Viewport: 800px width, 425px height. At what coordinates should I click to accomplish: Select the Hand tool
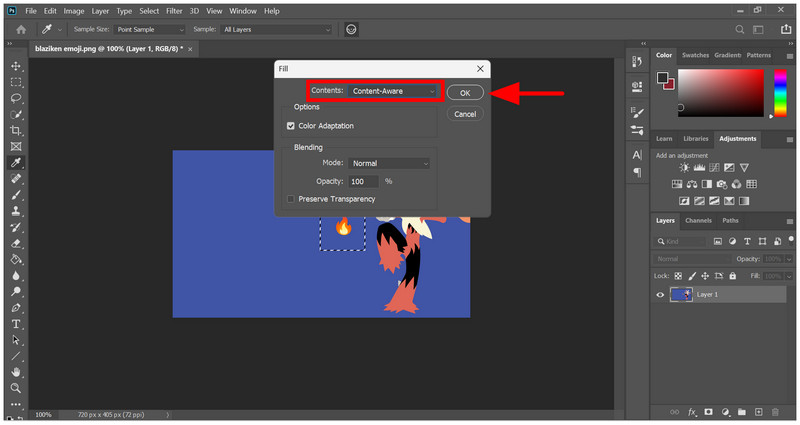(x=16, y=372)
